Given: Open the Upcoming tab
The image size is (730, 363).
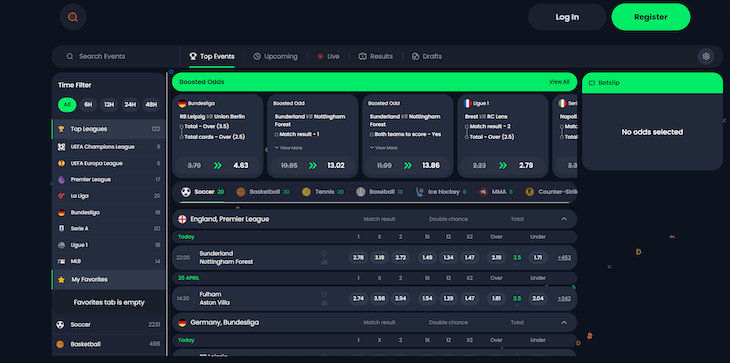Looking at the screenshot, I should (275, 56).
